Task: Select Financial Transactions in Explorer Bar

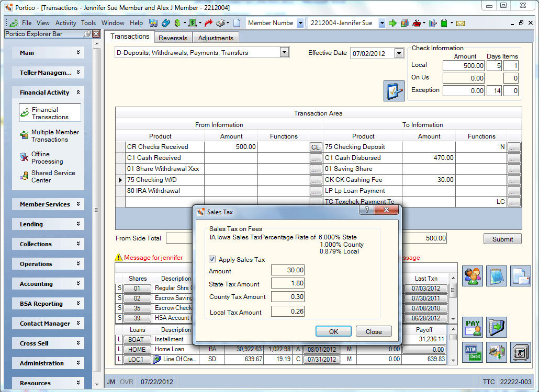Action: pyautogui.click(x=50, y=113)
